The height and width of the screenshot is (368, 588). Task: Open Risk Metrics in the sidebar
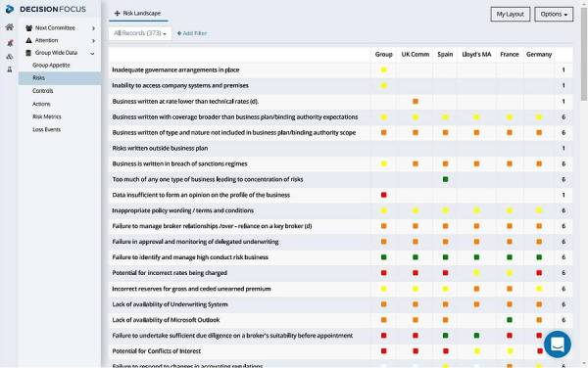coord(47,116)
